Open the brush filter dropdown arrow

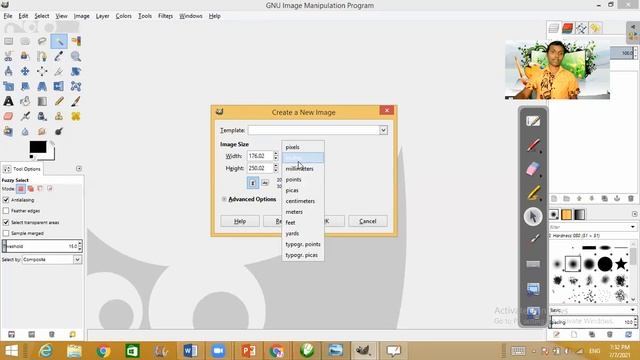pyautogui.click(x=633, y=227)
